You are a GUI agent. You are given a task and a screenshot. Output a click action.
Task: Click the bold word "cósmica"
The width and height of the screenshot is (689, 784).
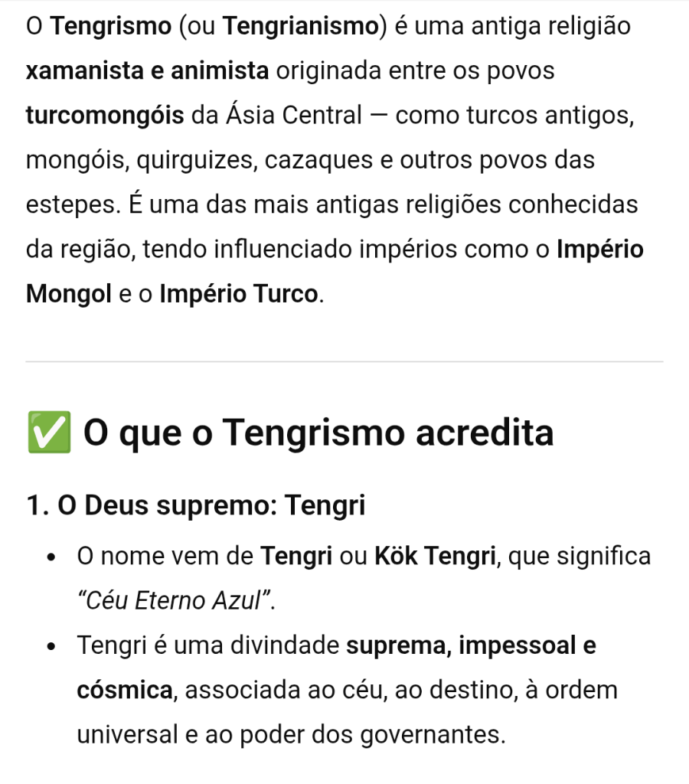[126, 690]
